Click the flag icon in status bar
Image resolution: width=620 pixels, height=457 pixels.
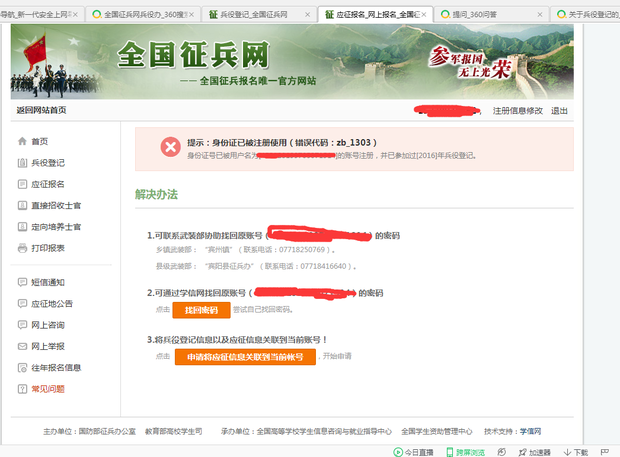604,451
